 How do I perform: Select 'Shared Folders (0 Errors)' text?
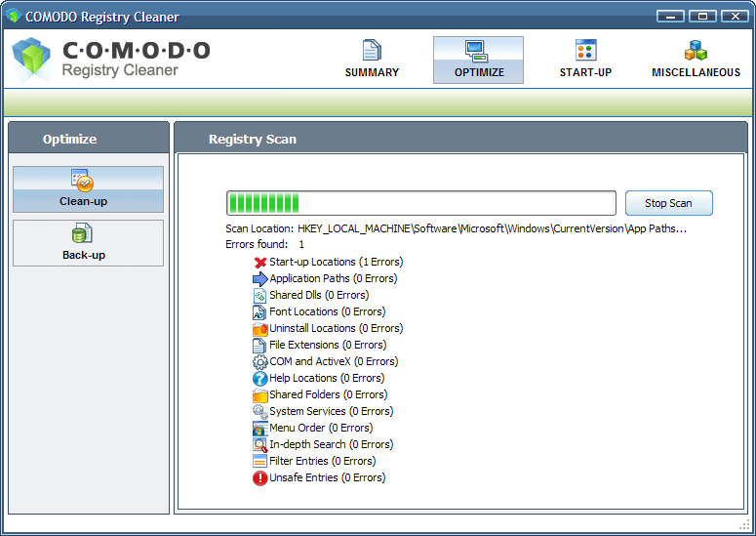[x=329, y=394]
